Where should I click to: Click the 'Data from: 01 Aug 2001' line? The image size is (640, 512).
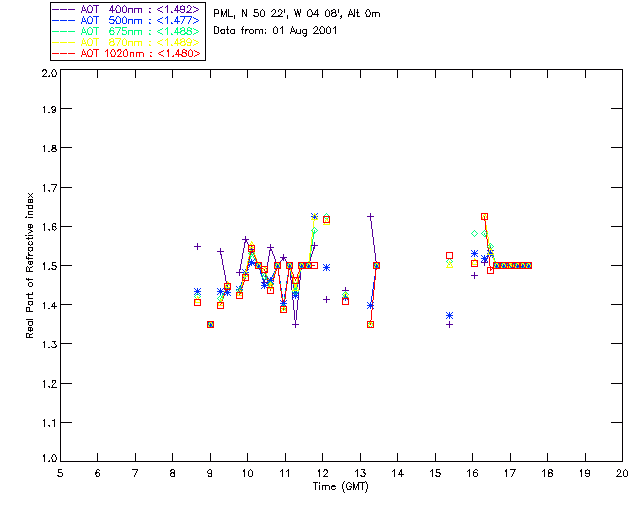275,31
